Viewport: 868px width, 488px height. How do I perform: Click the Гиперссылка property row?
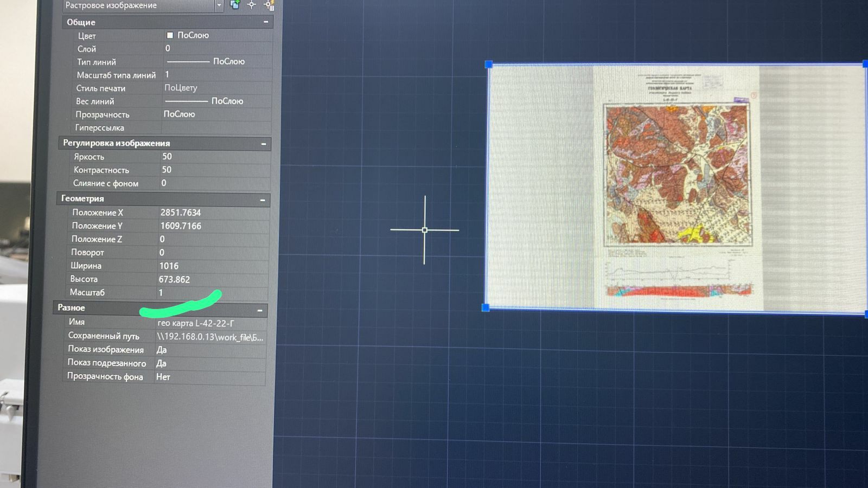(173, 127)
